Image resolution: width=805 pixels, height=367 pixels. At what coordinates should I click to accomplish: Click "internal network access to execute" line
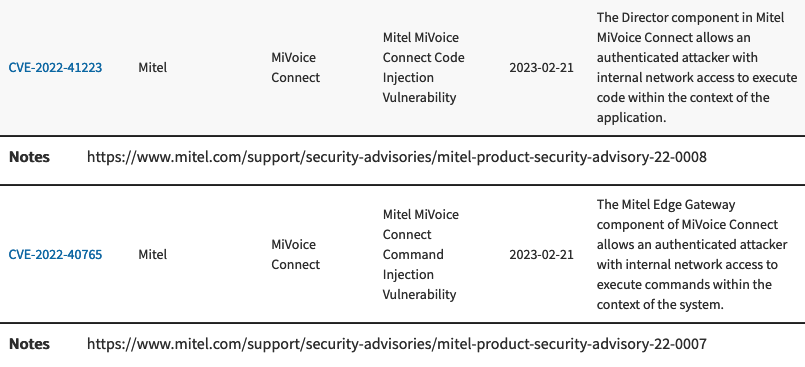697,78
